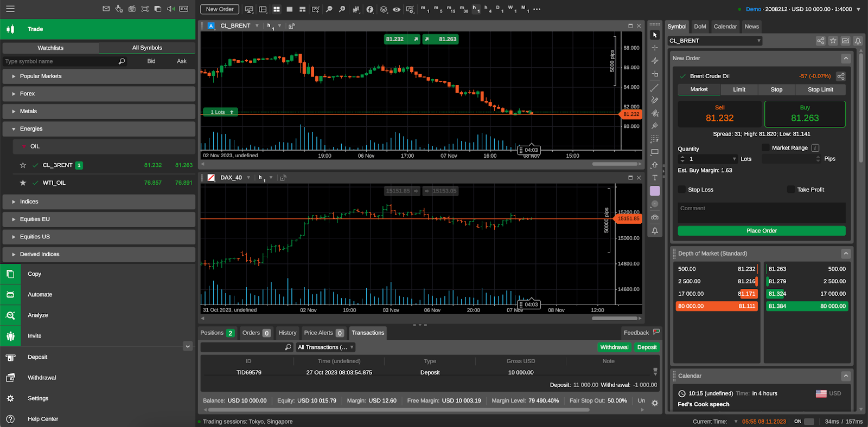The height and width of the screenshot is (427, 868).
Task: Pick the text annotation tool
Action: 655,178
